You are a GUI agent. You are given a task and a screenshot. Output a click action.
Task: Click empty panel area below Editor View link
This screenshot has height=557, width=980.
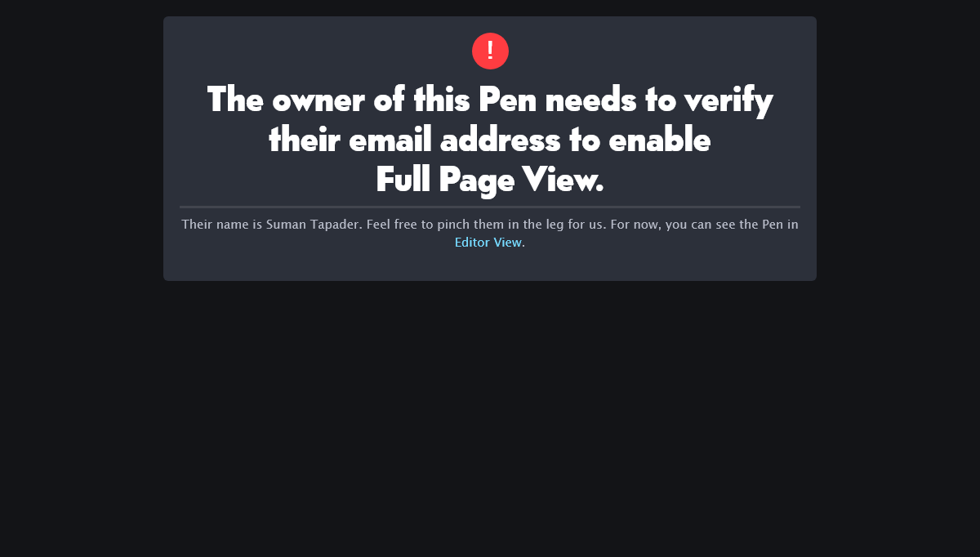point(490,266)
